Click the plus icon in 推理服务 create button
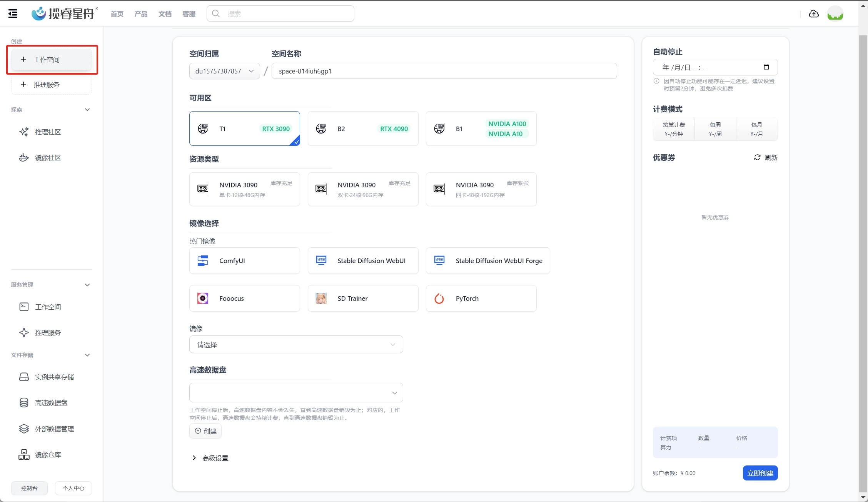 click(x=23, y=84)
